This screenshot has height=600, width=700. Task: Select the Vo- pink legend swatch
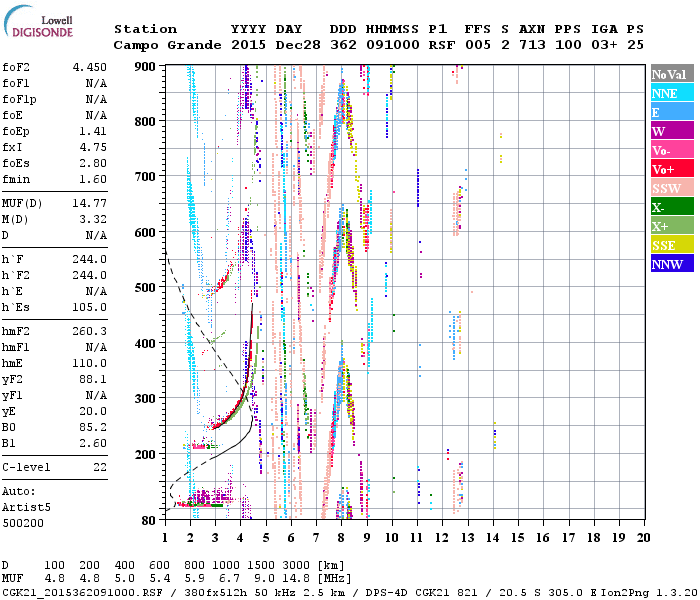(672, 150)
